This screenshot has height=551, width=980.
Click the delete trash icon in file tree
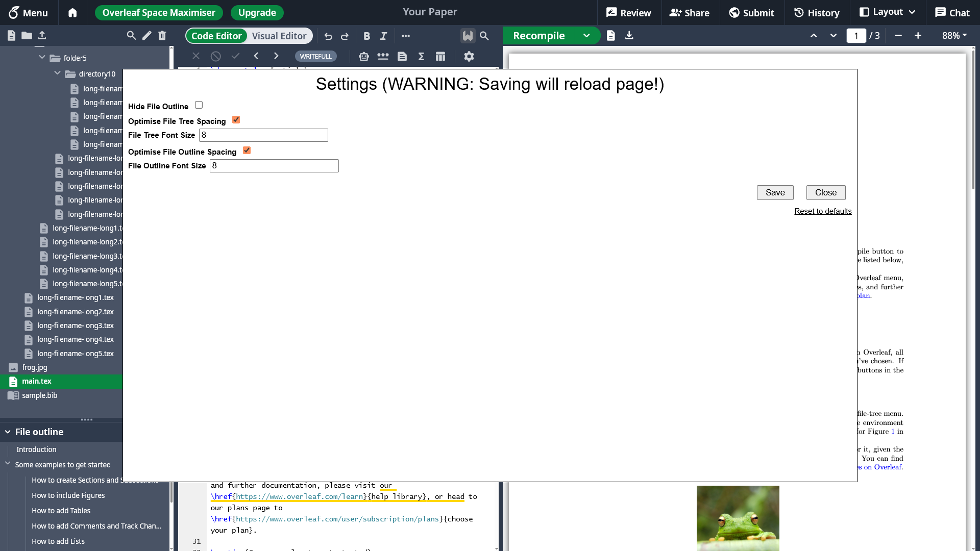point(162,35)
